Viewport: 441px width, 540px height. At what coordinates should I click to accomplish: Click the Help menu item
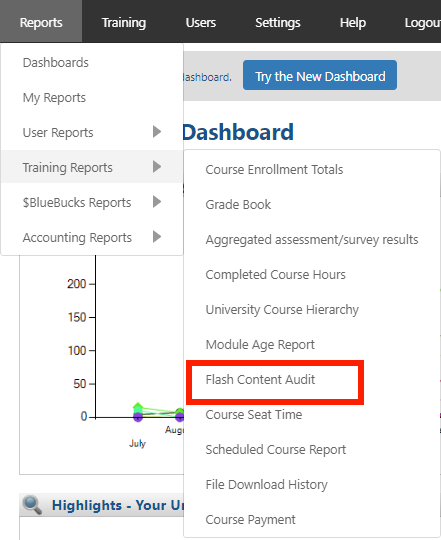pos(353,22)
